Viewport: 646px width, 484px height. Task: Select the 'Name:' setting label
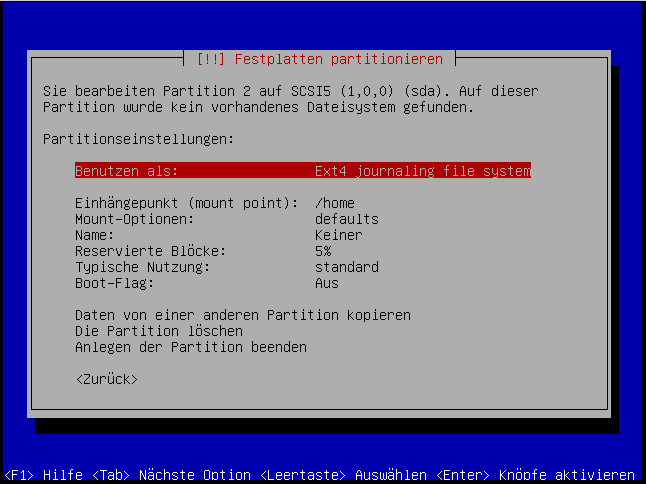(x=95, y=235)
